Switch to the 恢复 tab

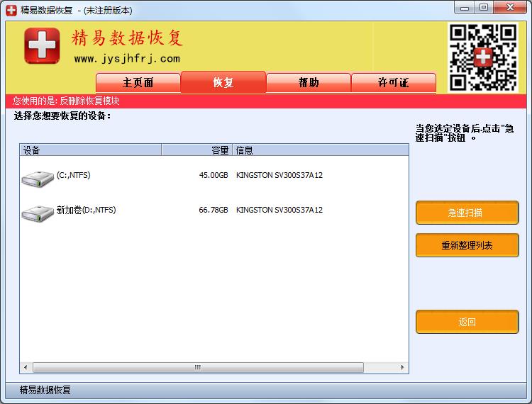coord(223,82)
